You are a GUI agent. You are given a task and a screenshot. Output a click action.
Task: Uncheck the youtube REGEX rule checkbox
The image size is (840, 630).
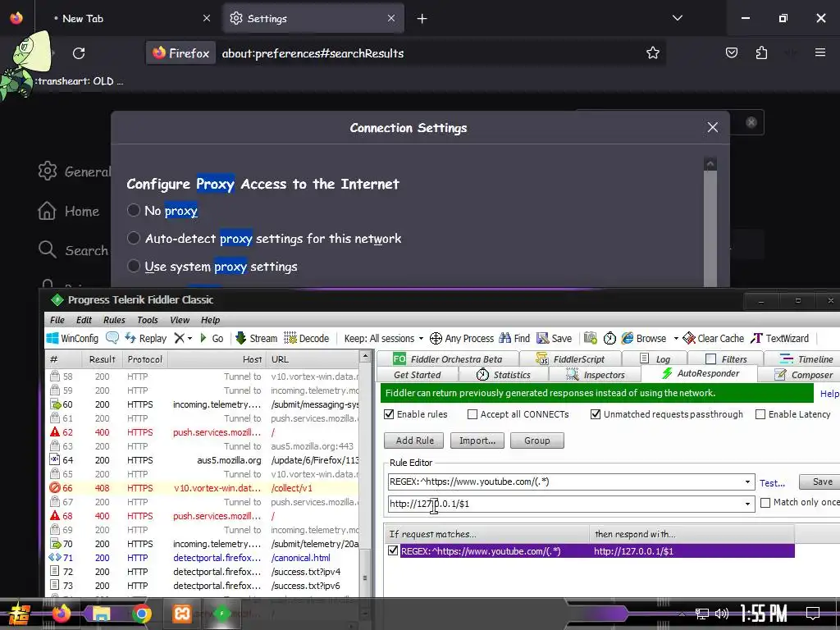(x=393, y=550)
